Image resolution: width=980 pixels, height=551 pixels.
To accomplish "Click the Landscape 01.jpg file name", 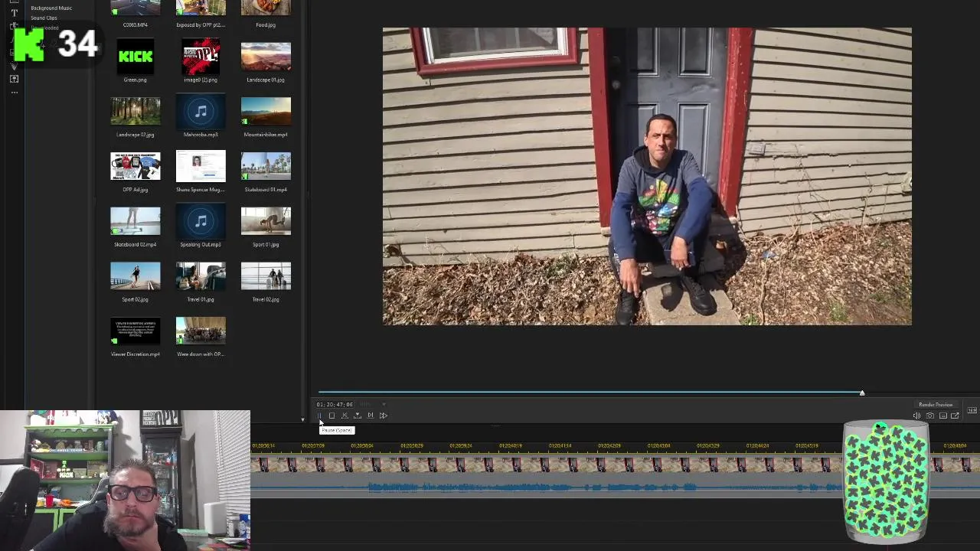I will (x=266, y=80).
